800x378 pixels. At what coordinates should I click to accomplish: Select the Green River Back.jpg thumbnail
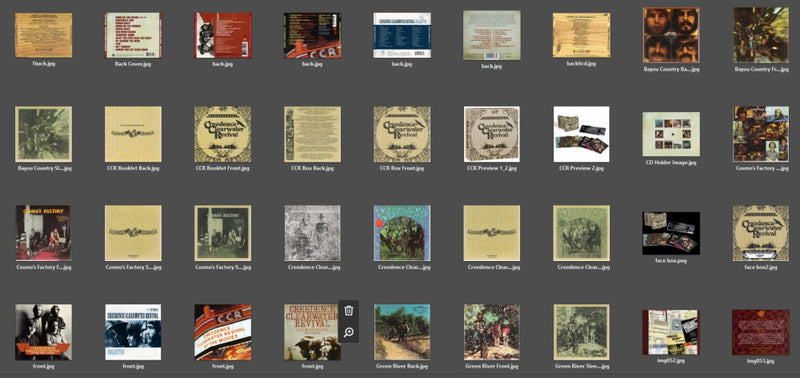pos(402,332)
